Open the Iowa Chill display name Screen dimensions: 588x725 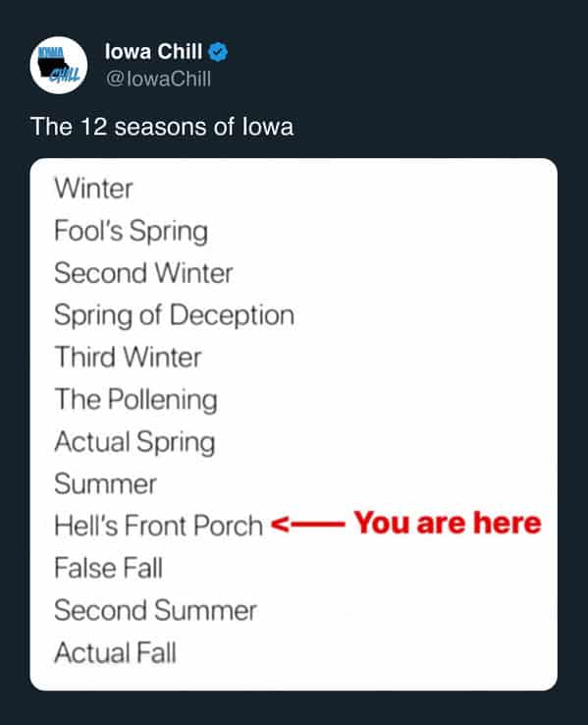(x=153, y=51)
